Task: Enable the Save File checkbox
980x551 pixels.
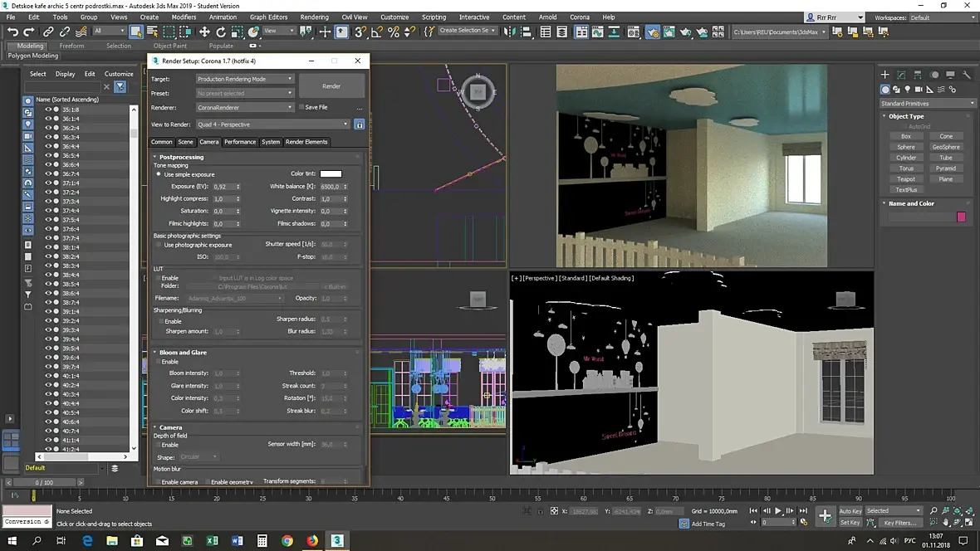Action: coord(301,107)
